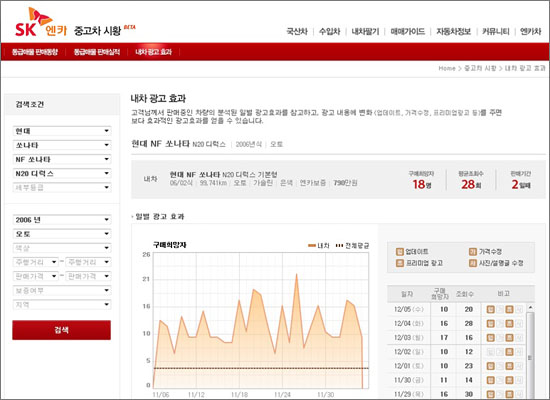This screenshot has height=400, width=550.
Task: Click the 업데이트 icon in the 11/30 row
Action: pyautogui.click(x=491, y=380)
